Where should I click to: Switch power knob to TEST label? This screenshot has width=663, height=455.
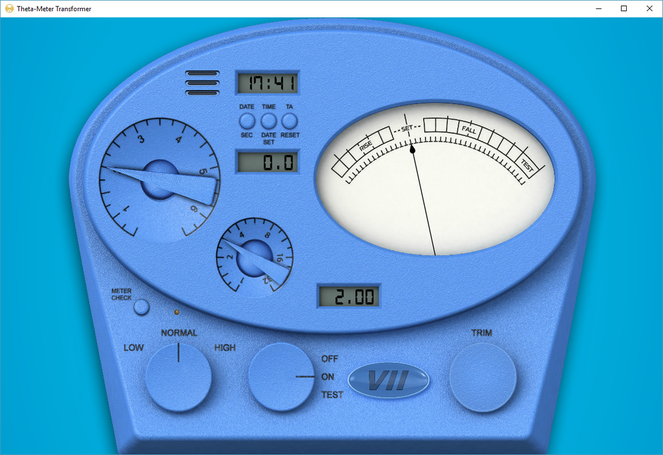point(332,395)
